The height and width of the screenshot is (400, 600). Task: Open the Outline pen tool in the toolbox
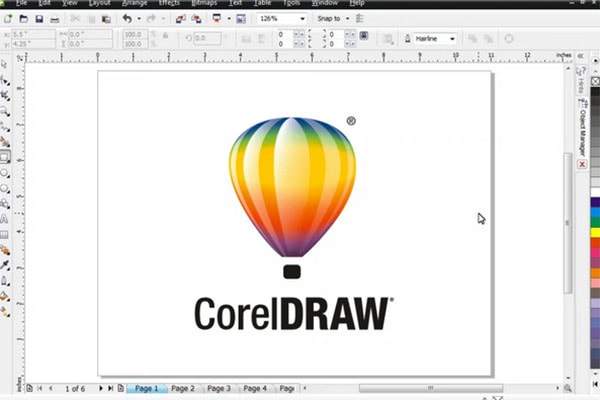[5, 281]
